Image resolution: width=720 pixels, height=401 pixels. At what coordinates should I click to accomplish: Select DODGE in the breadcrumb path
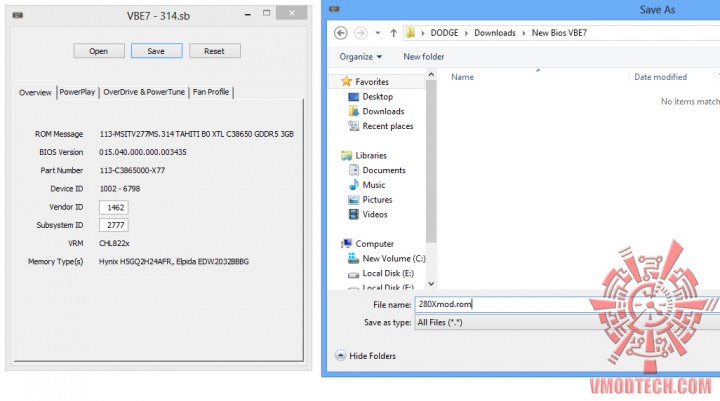click(444, 33)
